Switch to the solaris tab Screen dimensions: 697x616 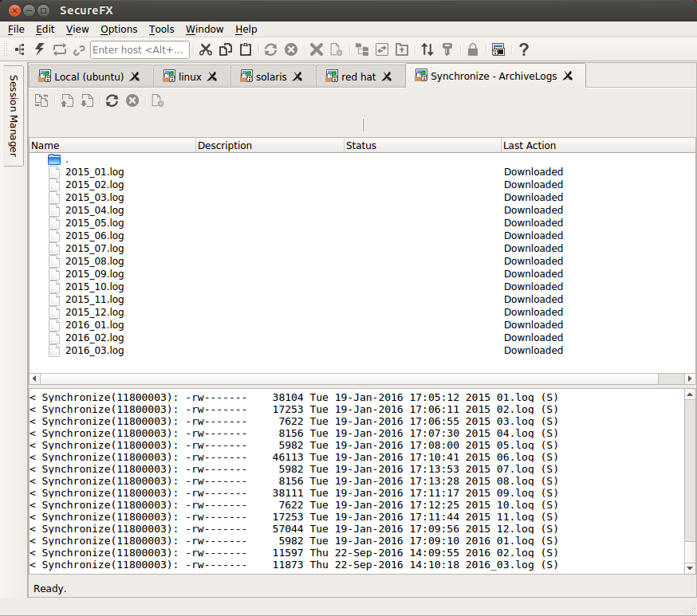[x=271, y=76]
